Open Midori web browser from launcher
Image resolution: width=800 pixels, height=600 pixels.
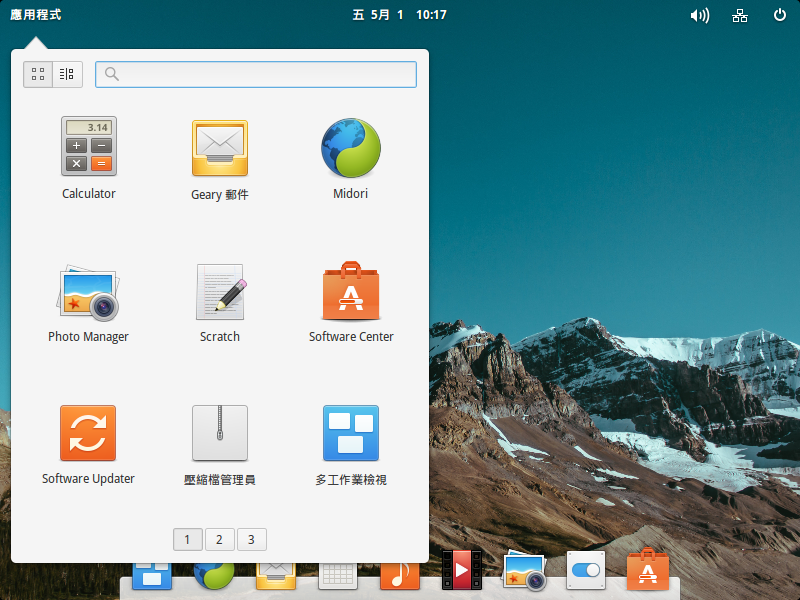[x=351, y=148]
